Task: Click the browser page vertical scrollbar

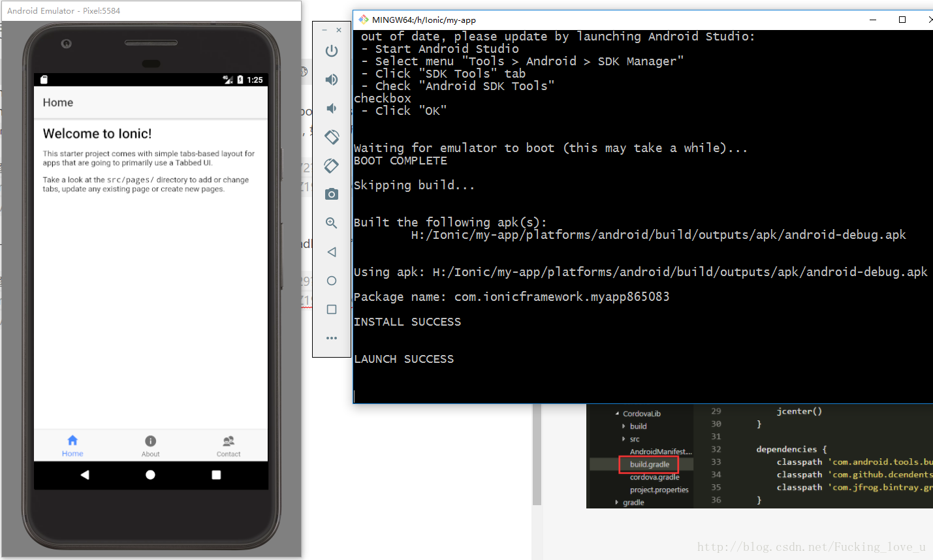Action: [x=537, y=455]
